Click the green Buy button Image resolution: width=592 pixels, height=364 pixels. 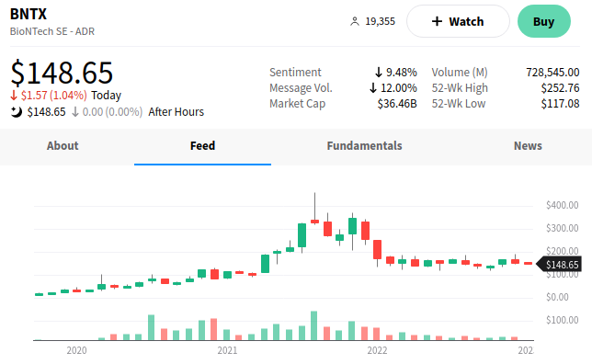coord(543,21)
